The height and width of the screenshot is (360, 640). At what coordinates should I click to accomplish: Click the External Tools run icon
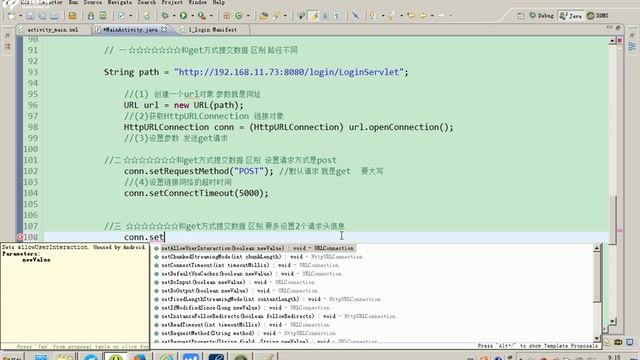click(202, 16)
